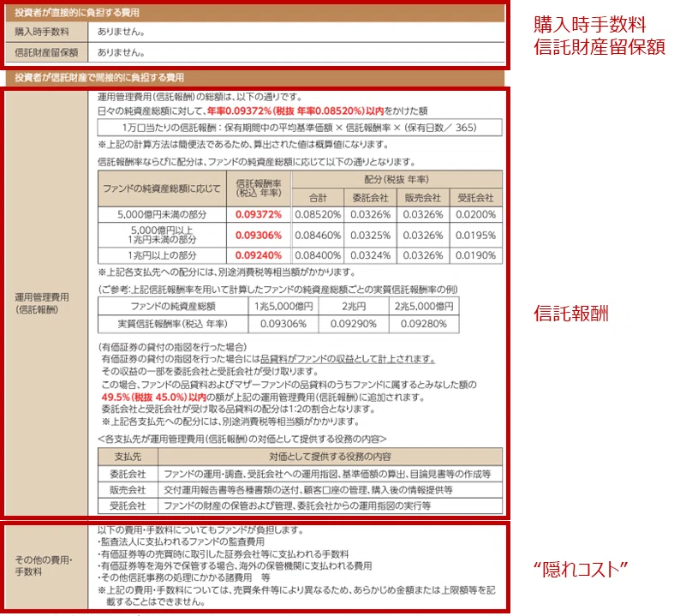Click '受託会社' row label in services table

coord(128,505)
